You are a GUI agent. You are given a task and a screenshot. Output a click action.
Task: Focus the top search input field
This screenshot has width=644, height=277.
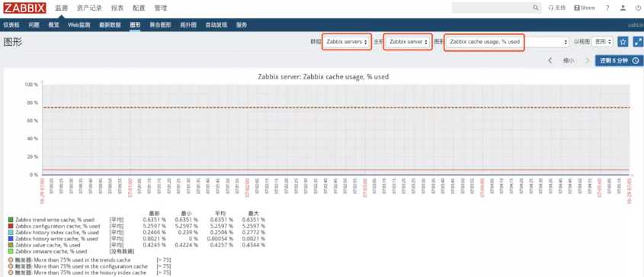(x=492, y=8)
